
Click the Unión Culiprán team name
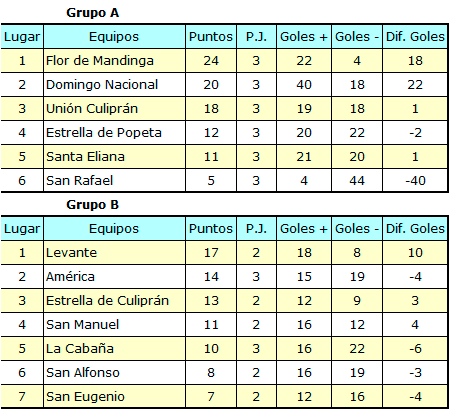point(92,109)
